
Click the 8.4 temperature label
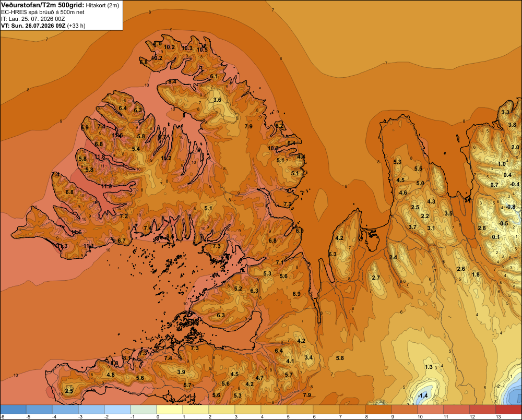pyautogui.click(x=172, y=81)
